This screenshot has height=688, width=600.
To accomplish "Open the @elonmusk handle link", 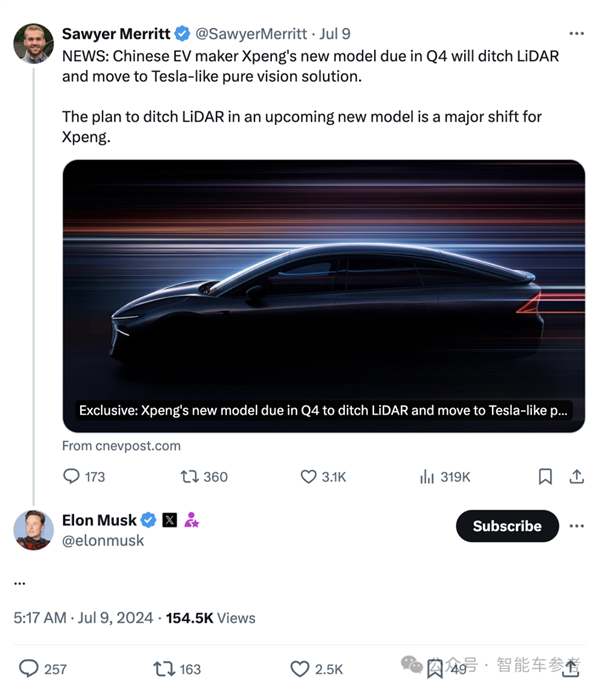I will tap(103, 541).
